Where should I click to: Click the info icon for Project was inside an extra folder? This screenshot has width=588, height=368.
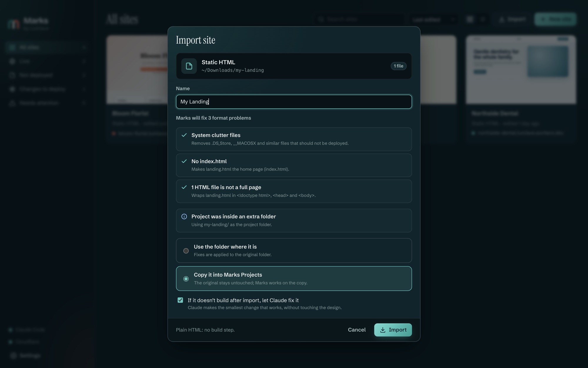coord(184,216)
